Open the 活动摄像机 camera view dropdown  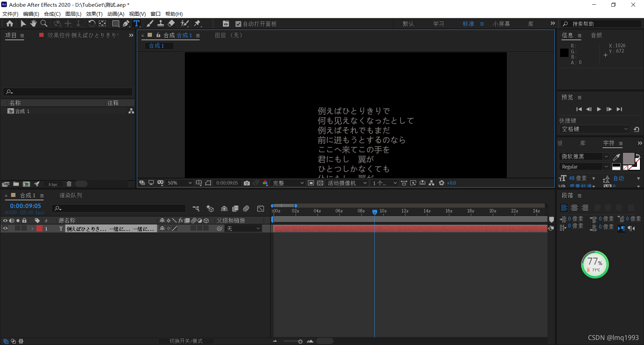click(x=347, y=183)
